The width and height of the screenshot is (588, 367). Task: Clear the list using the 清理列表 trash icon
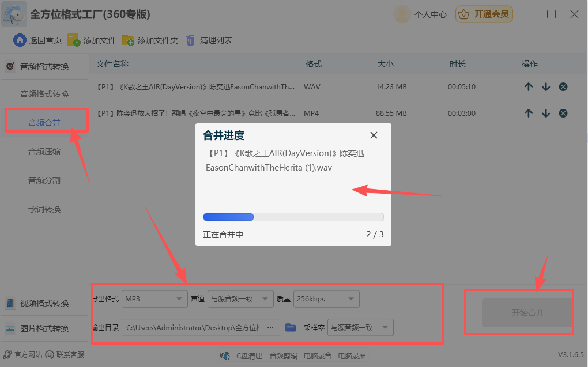pos(190,40)
